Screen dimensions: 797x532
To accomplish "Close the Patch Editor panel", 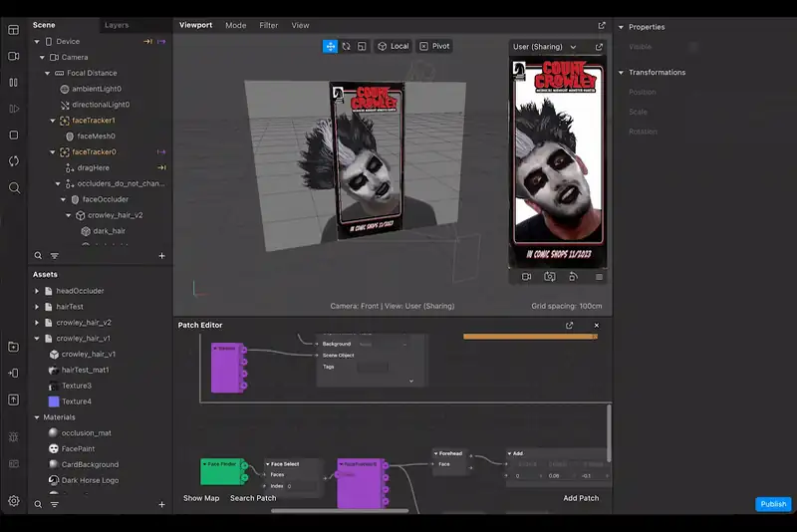I will (596, 325).
